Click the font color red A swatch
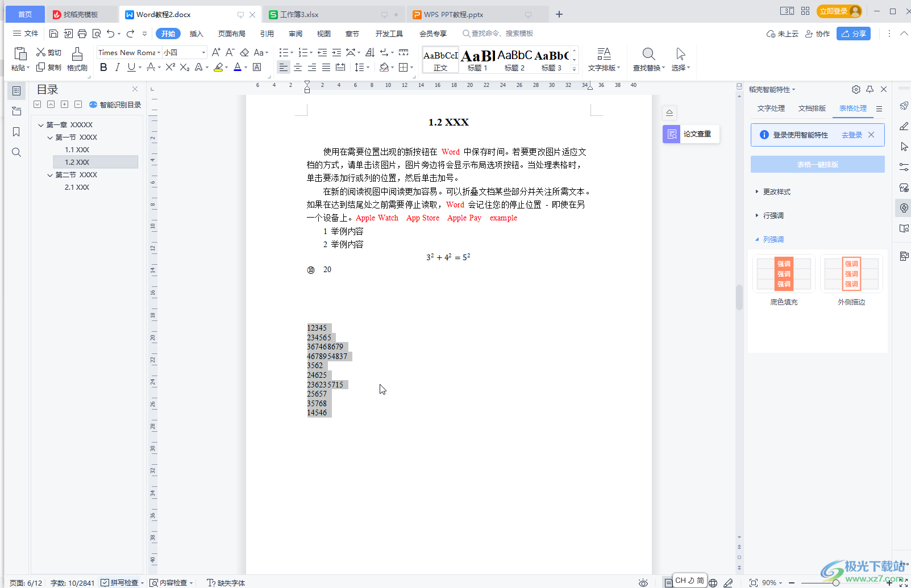Viewport: 911px width, 588px height. (238, 67)
